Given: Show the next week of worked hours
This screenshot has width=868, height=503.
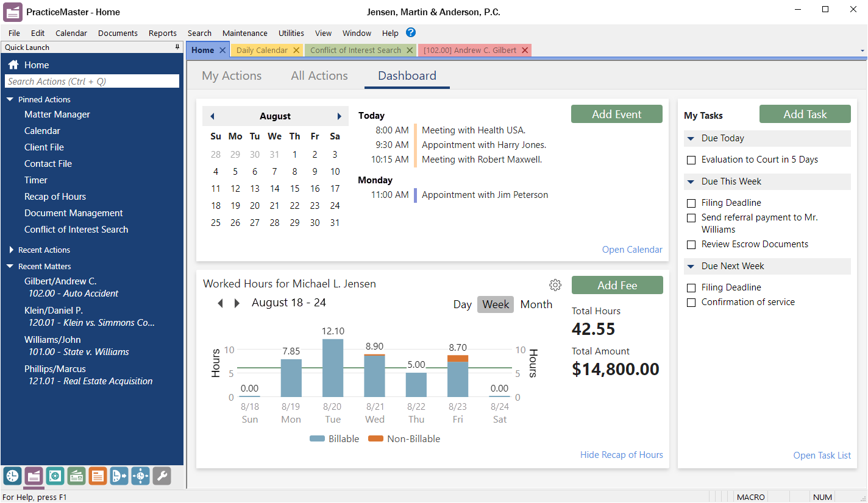Looking at the screenshot, I should coord(237,303).
